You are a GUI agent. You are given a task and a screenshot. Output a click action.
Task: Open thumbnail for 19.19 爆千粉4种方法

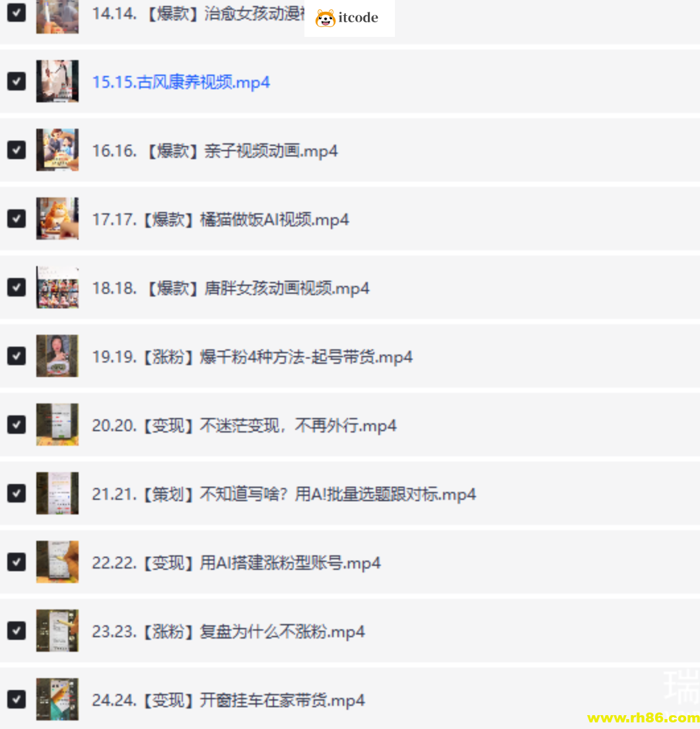coord(57,356)
